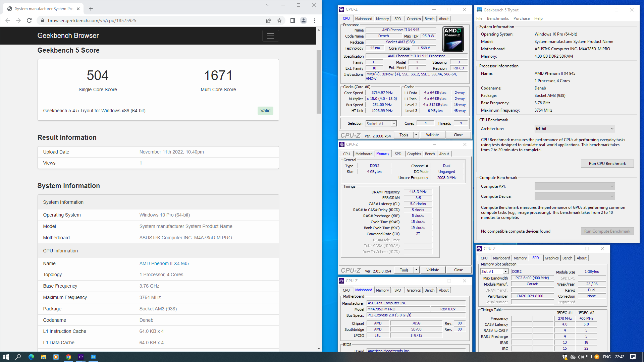
Task: Click the Chrome address bar URL
Action: pos(92,20)
